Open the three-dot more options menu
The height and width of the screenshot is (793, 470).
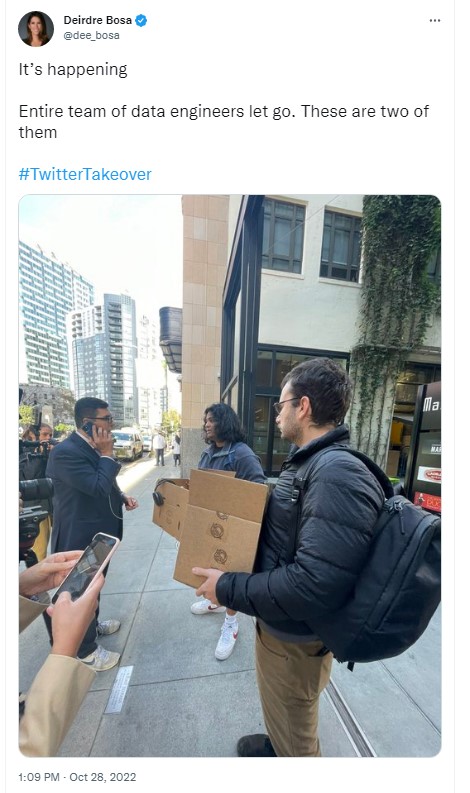tap(435, 21)
